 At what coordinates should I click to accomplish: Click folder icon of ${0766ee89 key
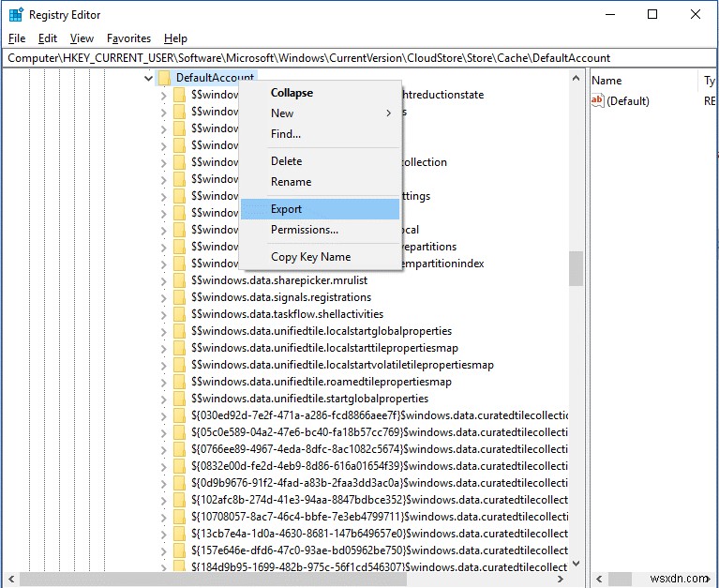(x=179, y=449)
